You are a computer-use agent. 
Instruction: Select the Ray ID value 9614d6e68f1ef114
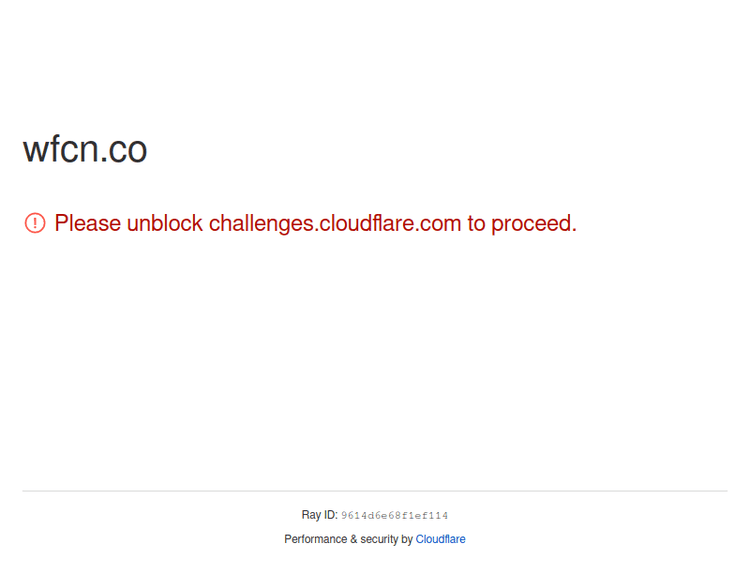[x=394, y=516]
